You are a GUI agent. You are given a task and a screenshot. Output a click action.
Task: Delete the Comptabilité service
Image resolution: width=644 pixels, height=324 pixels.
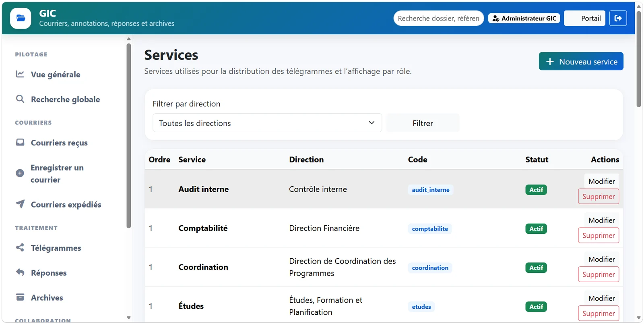(x=599, y=236)
